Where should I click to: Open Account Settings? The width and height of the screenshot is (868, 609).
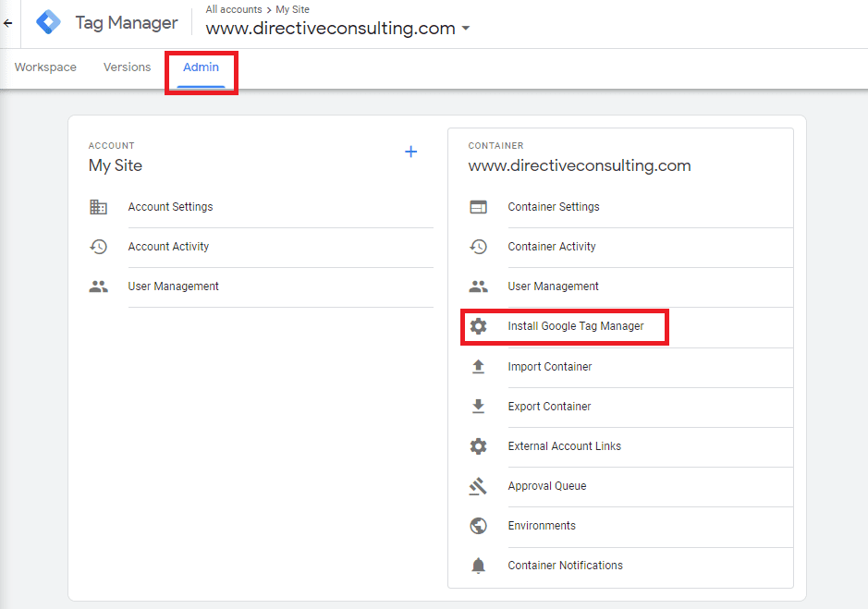pos(170,206)
